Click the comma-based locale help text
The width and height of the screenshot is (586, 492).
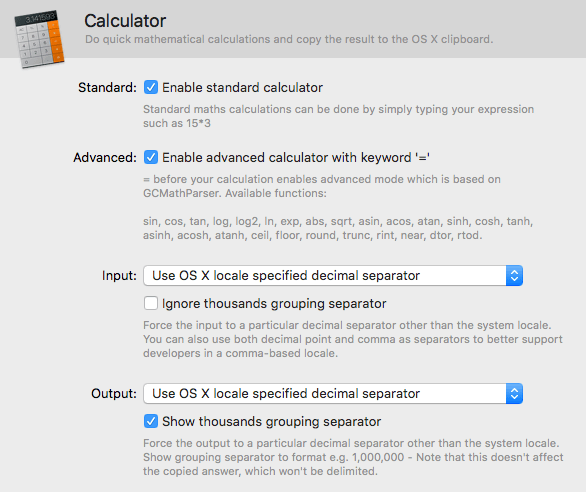tap(353, 339)
